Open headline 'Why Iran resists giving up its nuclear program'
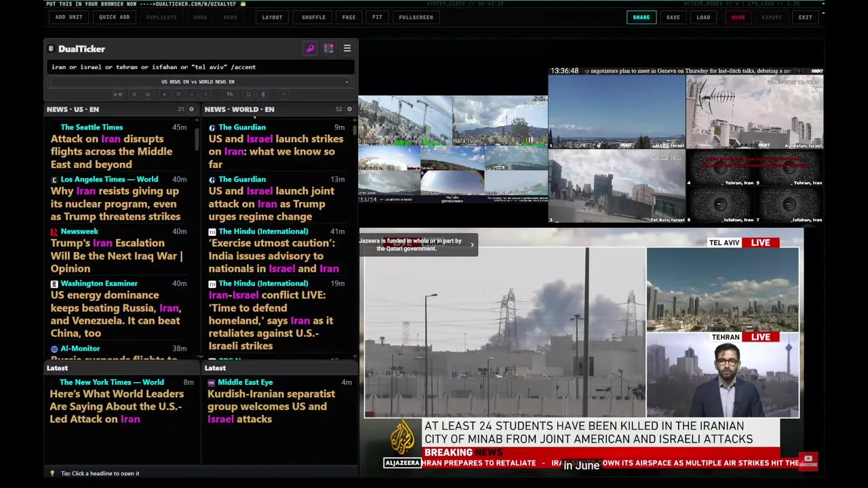The height and width of the screenshot is (488, 868). [115, 204]
